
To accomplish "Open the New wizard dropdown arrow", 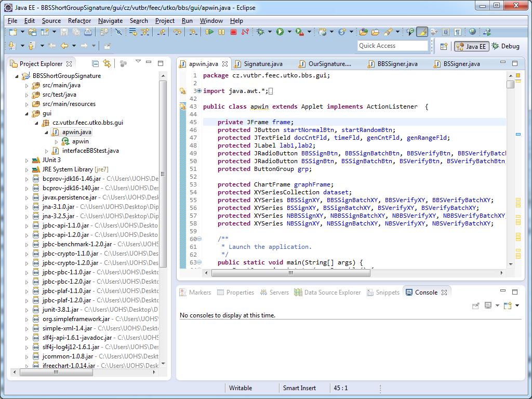I will (x=22, y=32).
